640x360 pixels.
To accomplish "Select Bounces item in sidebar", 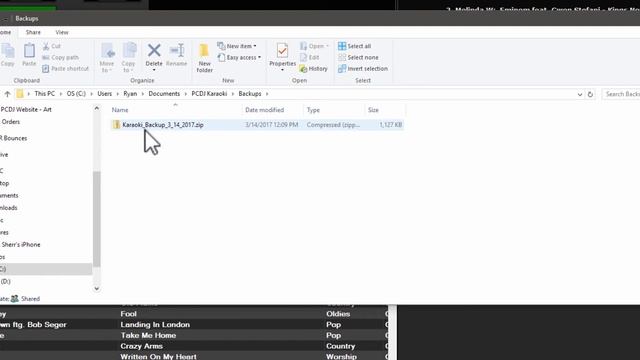I will pyautogui.click(x=13, y=138).
